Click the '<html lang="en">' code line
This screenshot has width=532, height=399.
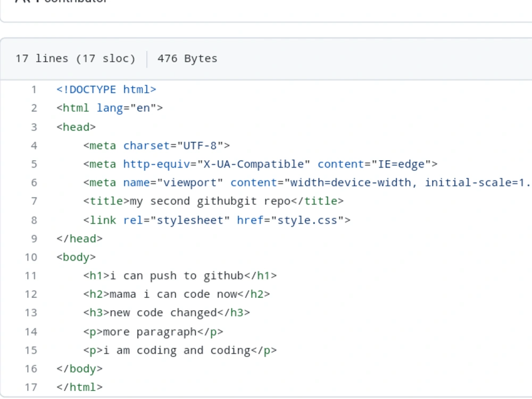pyautogui.click(x=110, y=108)
